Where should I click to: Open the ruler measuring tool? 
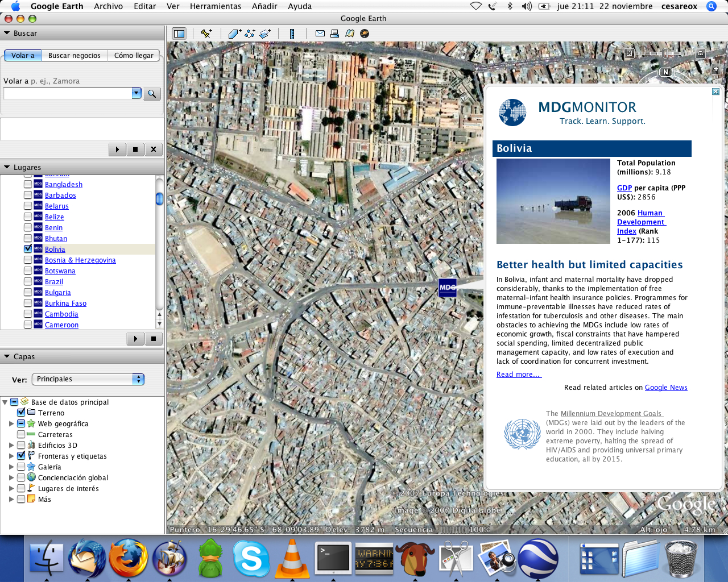292,34
